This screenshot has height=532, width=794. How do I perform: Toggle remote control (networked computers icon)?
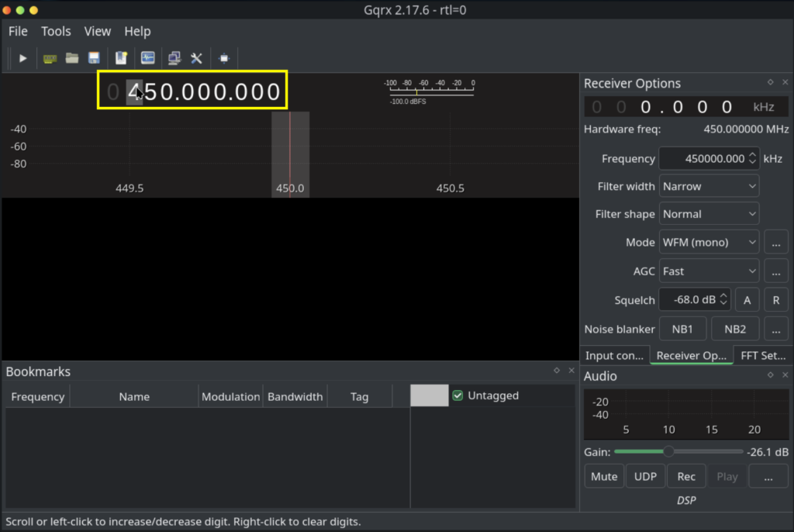click(174, 58)
